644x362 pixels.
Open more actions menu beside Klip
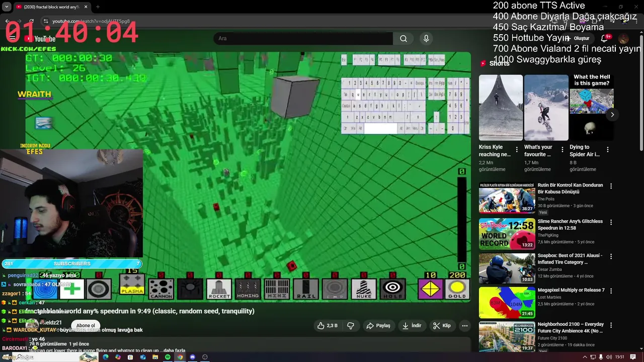coord(465,326)
